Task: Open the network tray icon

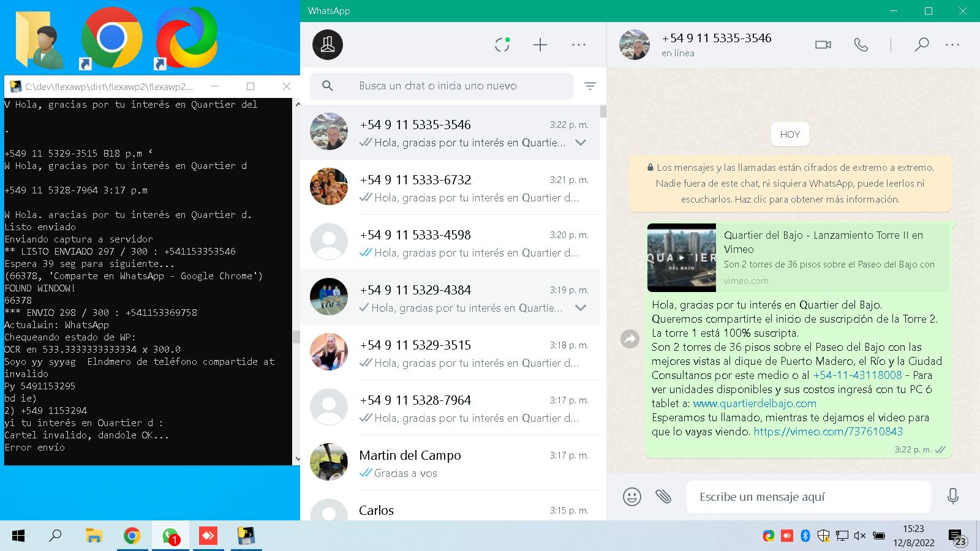Action: 842,536
